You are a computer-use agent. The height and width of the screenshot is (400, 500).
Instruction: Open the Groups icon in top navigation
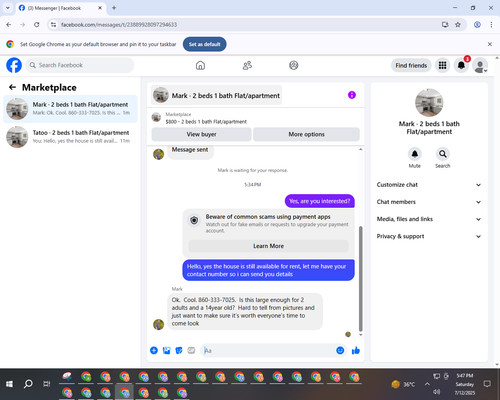[294, 65]
